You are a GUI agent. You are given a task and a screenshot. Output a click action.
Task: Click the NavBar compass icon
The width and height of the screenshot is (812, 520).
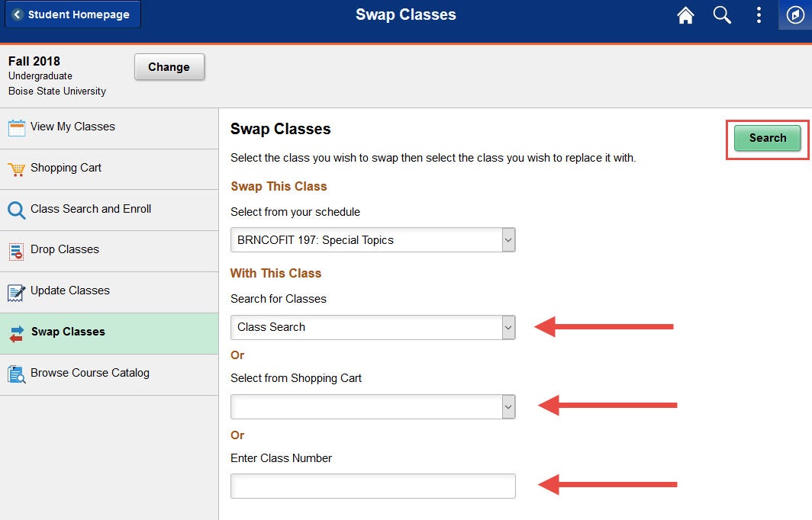[x=795, y=14]
